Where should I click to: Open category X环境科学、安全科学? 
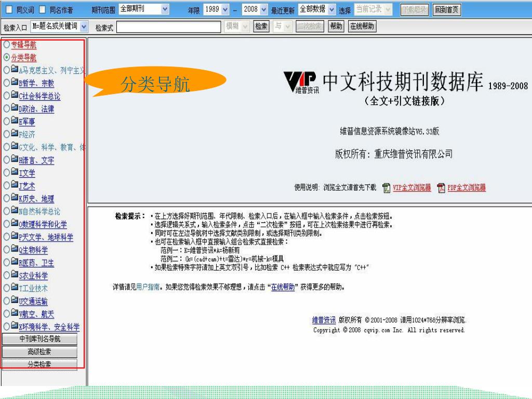[x=49, y=327]
